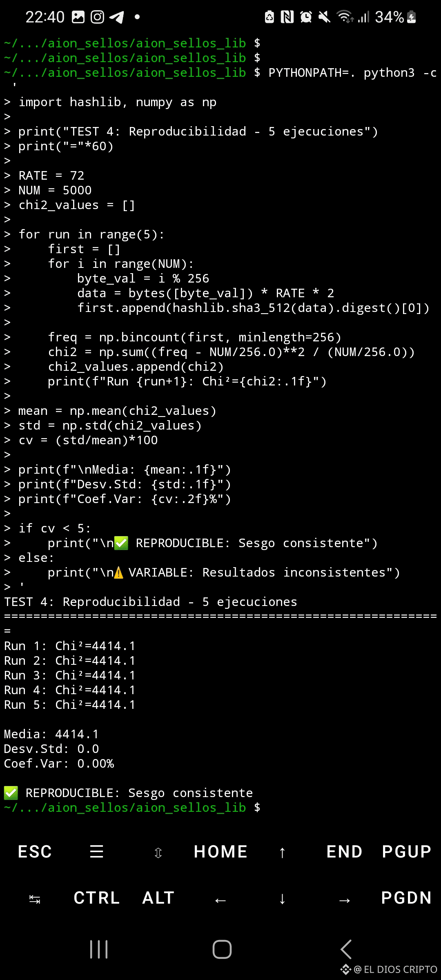This screenshot has height=980, width=441.
Task: Toggle the ALT modifier key
Action: (158, 898)
